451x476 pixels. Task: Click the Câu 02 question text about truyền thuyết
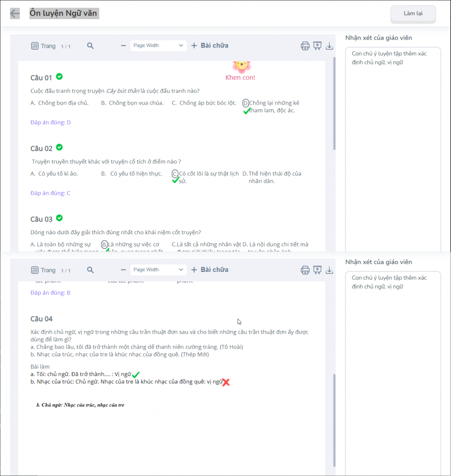pyautogui.click(x=106, y=161)
